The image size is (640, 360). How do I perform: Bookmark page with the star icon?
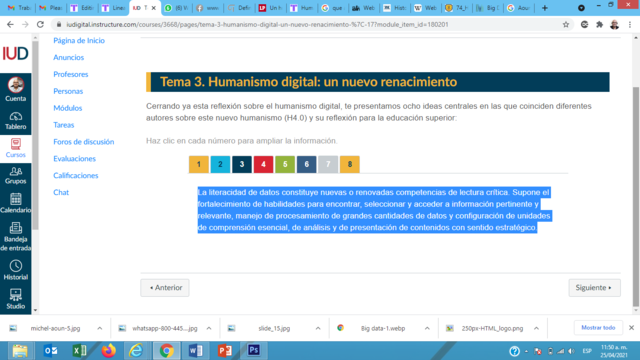pyautogui.click(x=566, y=24)
